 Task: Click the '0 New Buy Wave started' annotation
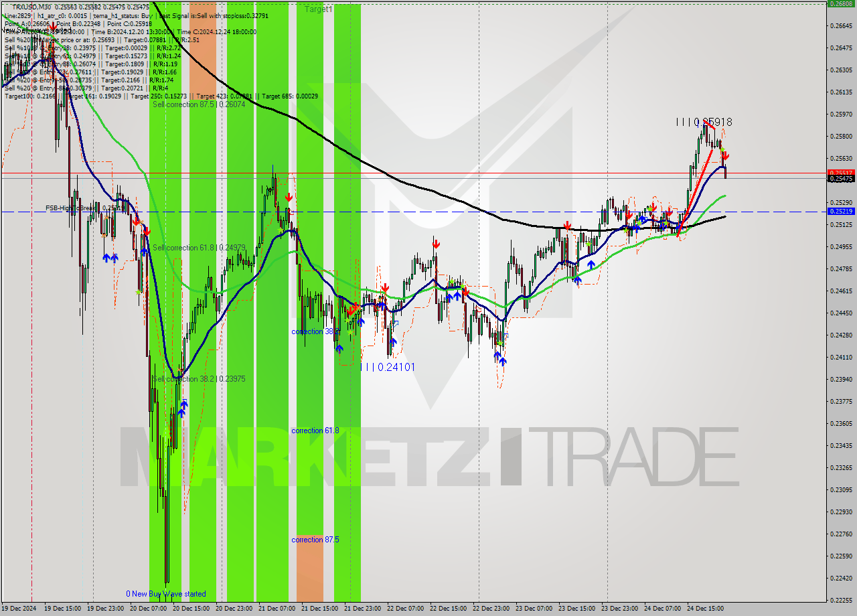(x=166, y=594)
